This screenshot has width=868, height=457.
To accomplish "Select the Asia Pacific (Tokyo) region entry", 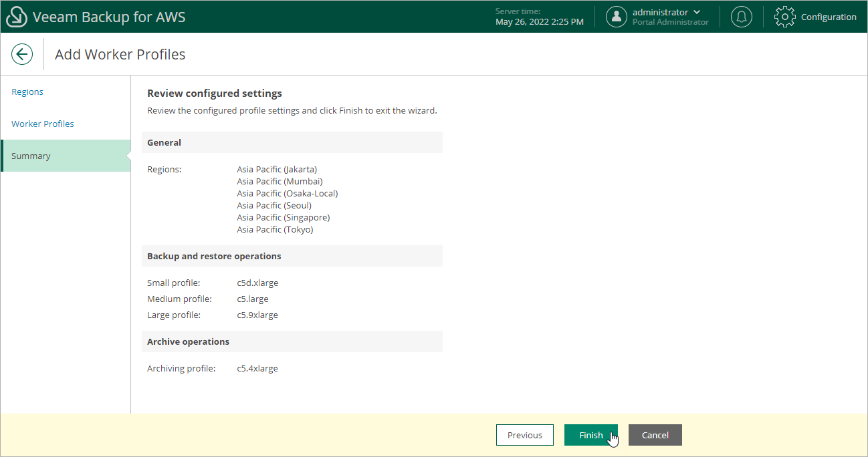I will pos(275,229).
